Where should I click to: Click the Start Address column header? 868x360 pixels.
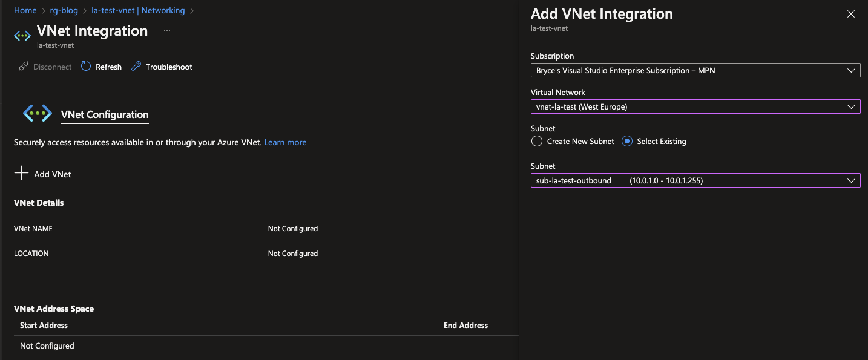tap(44, 325)
